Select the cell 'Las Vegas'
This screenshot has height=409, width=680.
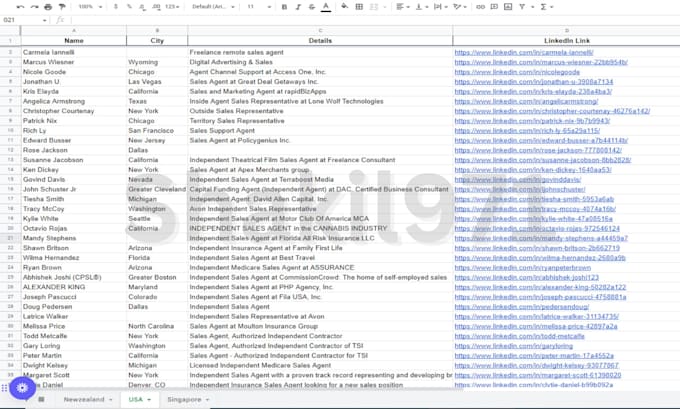click(157, 82)
